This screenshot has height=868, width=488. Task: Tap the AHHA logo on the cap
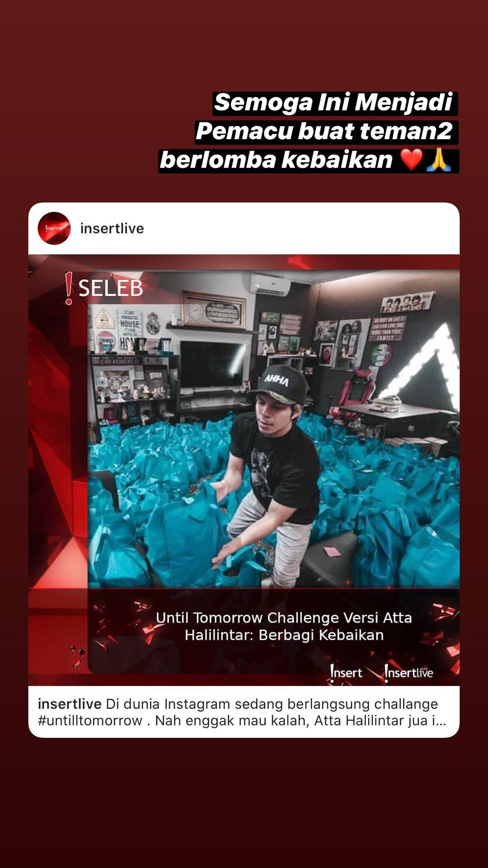pyautogui.click(x=277, y=379)
